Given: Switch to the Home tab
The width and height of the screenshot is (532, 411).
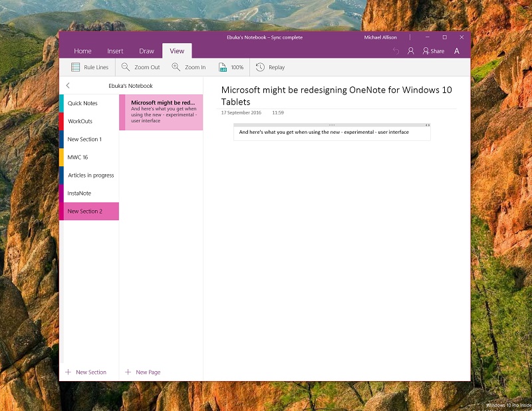Looking at the screenshot, I should (82, 51).
